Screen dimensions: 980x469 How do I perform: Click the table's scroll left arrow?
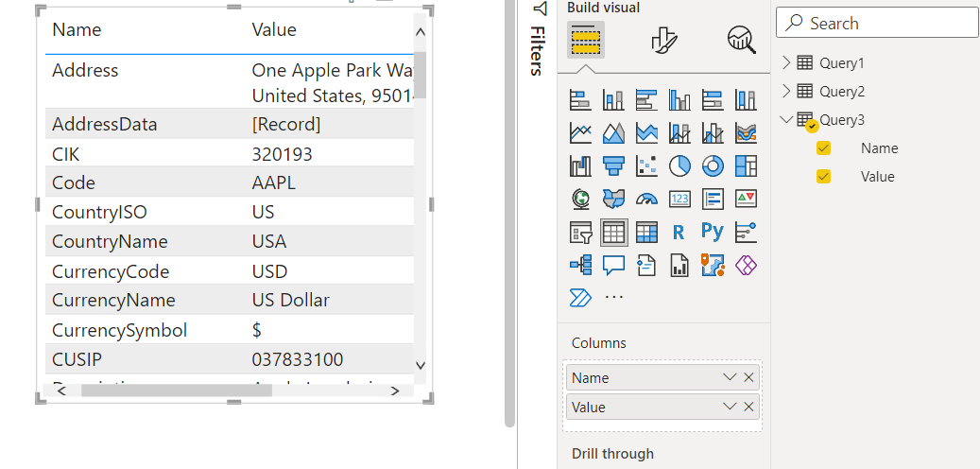click(x=61, y=391)
